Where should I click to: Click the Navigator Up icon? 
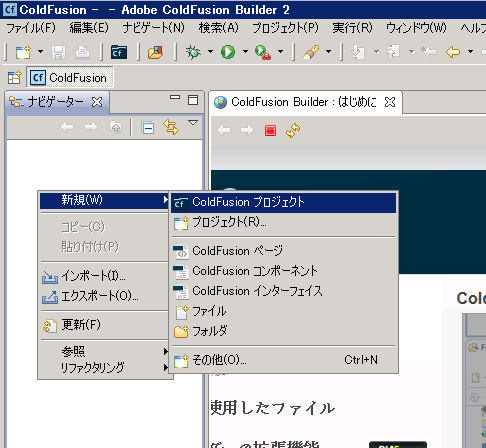click(115, 127)
